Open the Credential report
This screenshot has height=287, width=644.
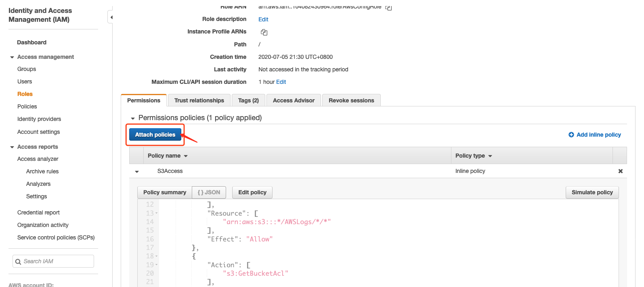pyautogui.click(x=38, y=212)
